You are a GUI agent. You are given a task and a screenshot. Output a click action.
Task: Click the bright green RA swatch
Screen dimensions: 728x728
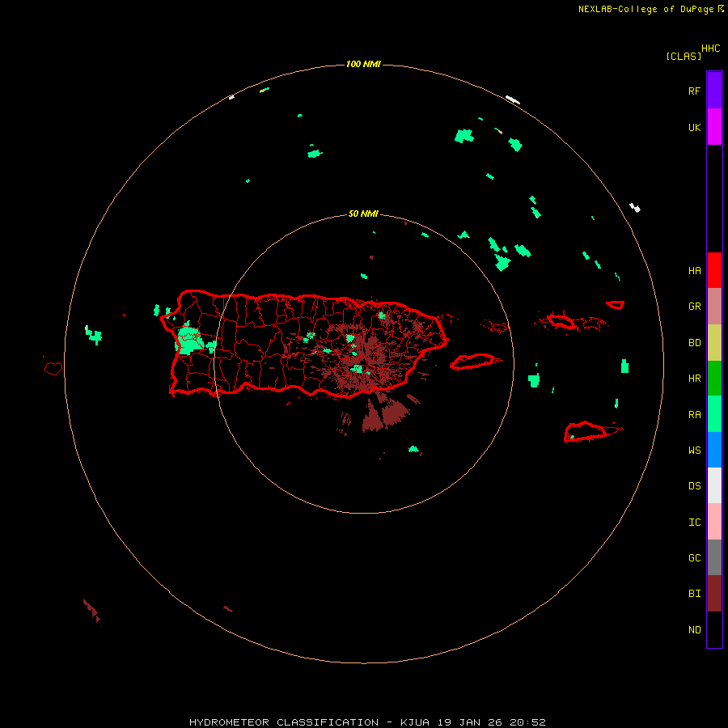pos(714,414)
